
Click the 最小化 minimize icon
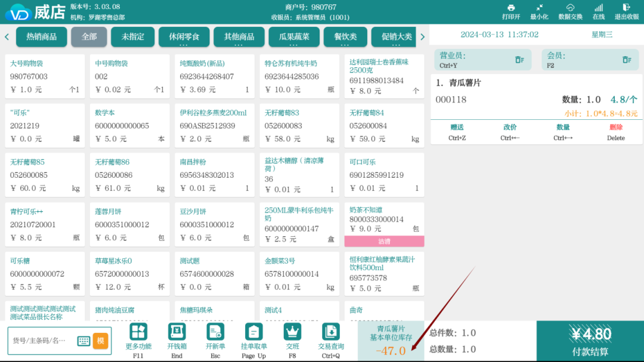[x=539, y=8]
